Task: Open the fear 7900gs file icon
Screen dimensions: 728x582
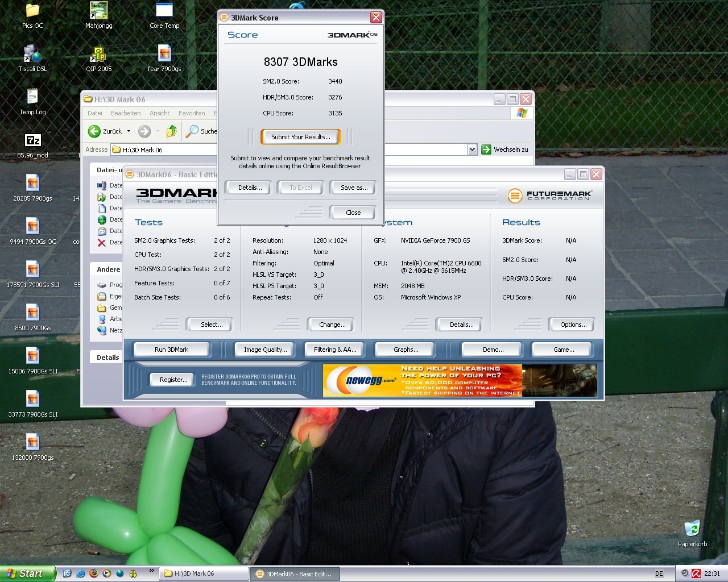Action: pyautogui.click(x=164, y=59)
